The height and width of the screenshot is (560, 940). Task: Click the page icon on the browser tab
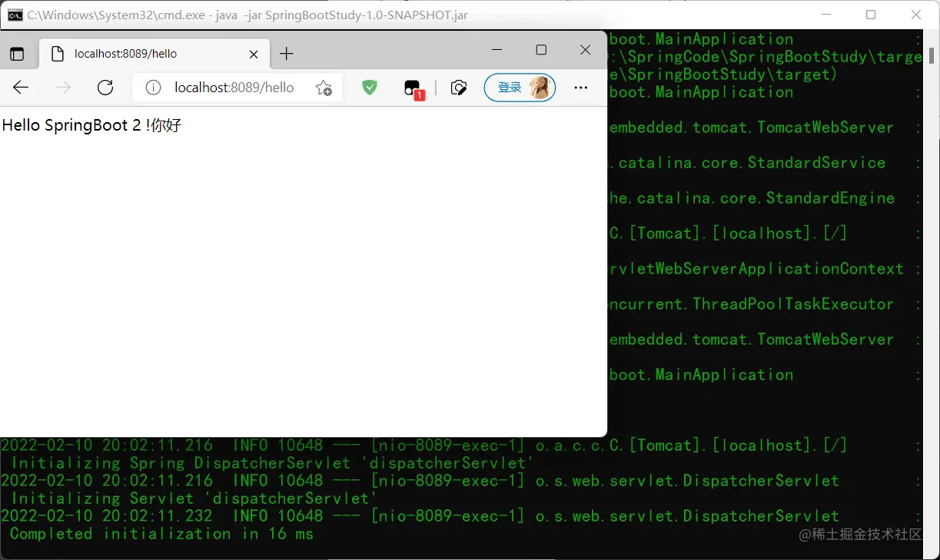[56, 54]
